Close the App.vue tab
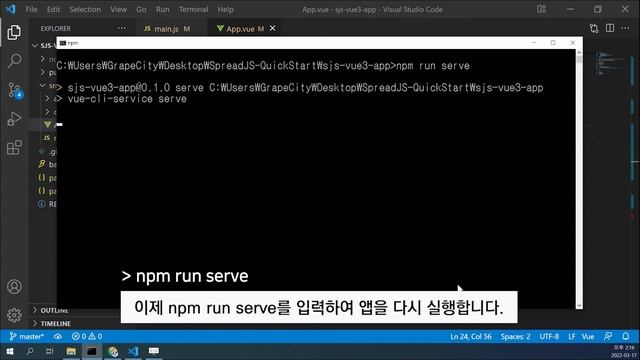 point(273,28)
